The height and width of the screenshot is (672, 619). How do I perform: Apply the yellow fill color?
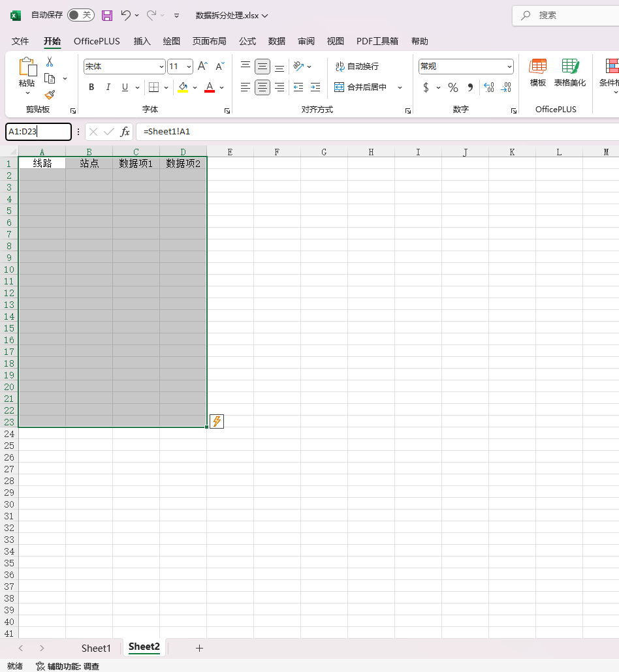point(183,87)
